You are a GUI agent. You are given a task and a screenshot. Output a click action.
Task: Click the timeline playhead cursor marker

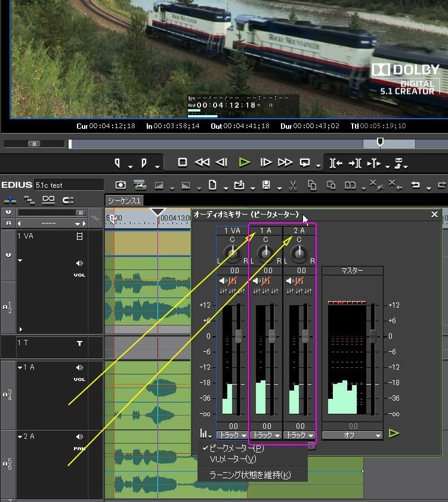pyautogui.click(x=157, y=212)
